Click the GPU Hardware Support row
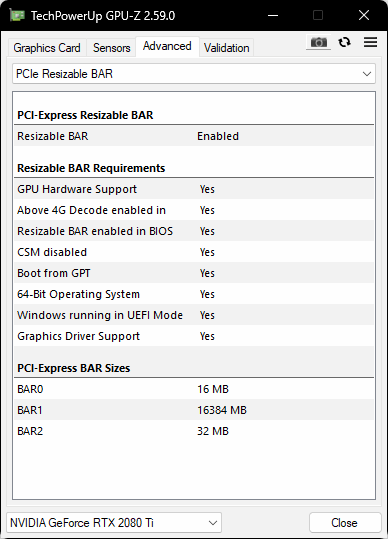This screenshot has width=388, height=539. (194, 189)
